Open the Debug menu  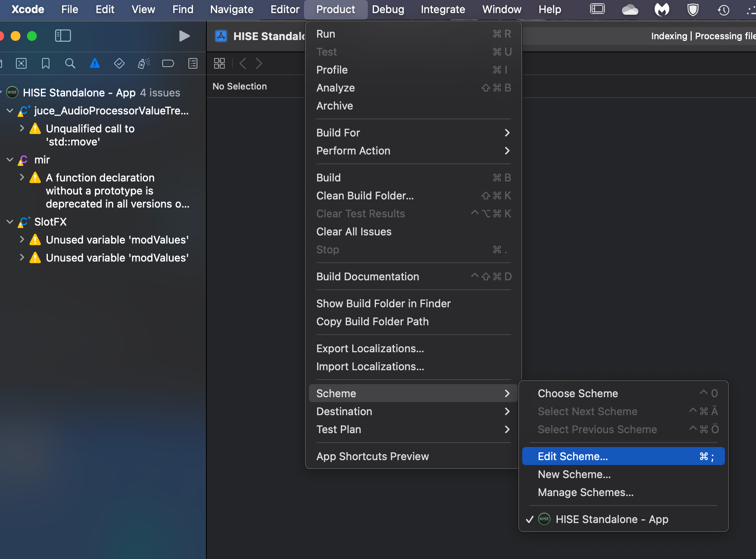[x=388, y=9]
